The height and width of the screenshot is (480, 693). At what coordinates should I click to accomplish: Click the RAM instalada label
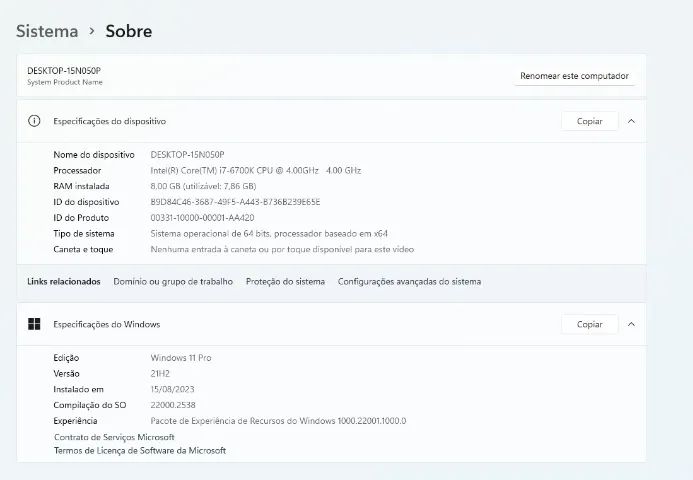81,186
